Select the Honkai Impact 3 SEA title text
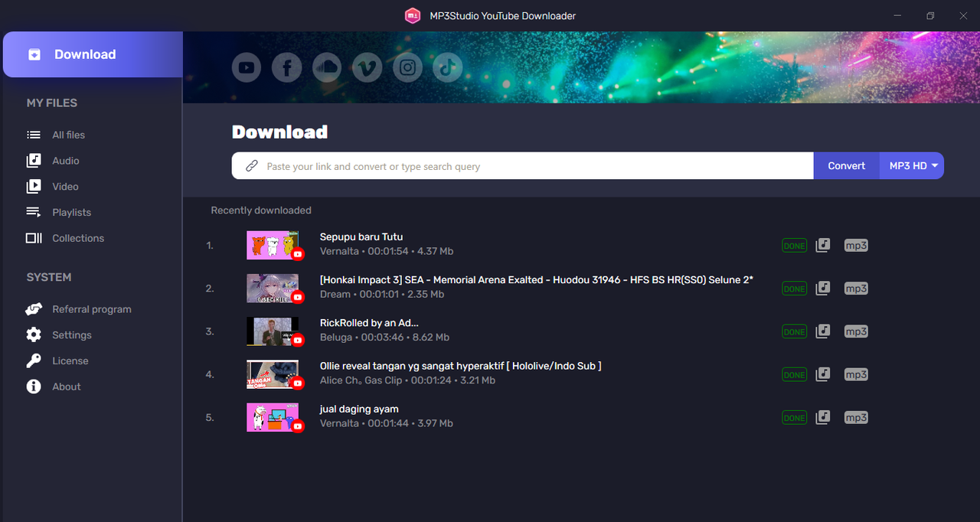This screenshot has height=522, width=980. tap(537, 280)
